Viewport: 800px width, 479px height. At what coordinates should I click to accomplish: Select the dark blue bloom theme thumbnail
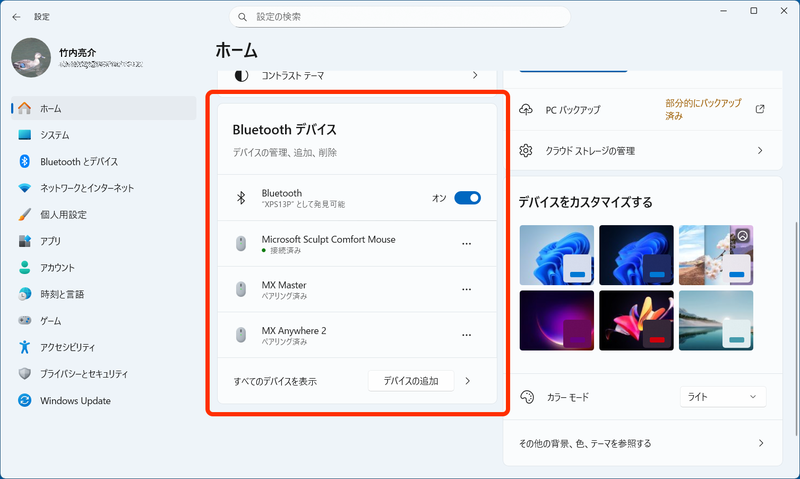[x=636, y=255]
